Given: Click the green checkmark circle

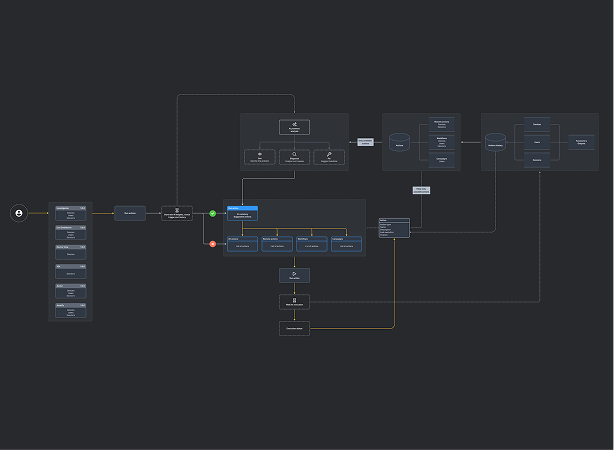Looking at the screenshot, I should click(213, 213).
